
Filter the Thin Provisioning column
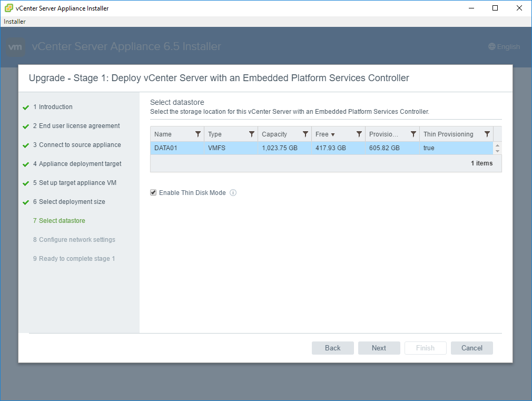click(x=487, y=134)
